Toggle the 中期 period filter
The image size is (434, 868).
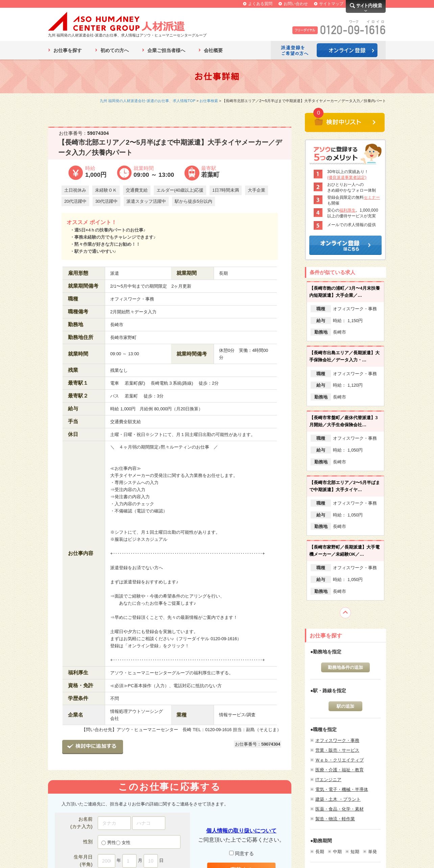point(335,851)
